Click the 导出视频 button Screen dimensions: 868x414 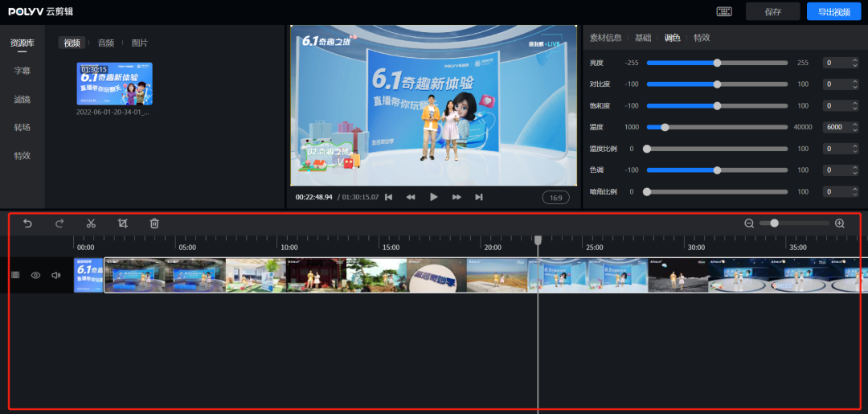(x=833, y=11)
